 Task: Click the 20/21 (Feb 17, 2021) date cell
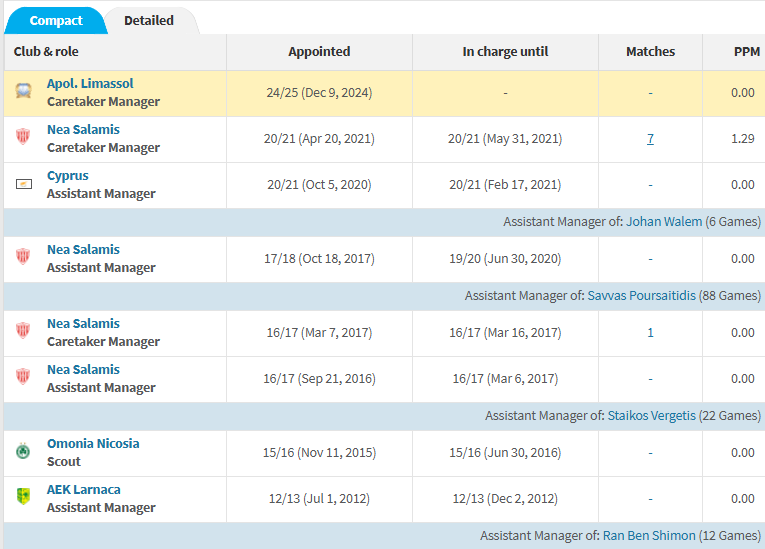point(505,185)
